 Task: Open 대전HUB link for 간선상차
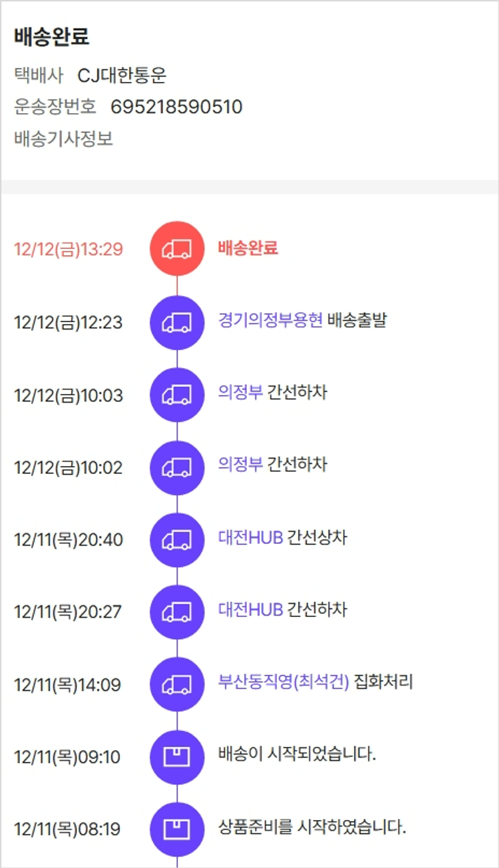tap(250, 537)
